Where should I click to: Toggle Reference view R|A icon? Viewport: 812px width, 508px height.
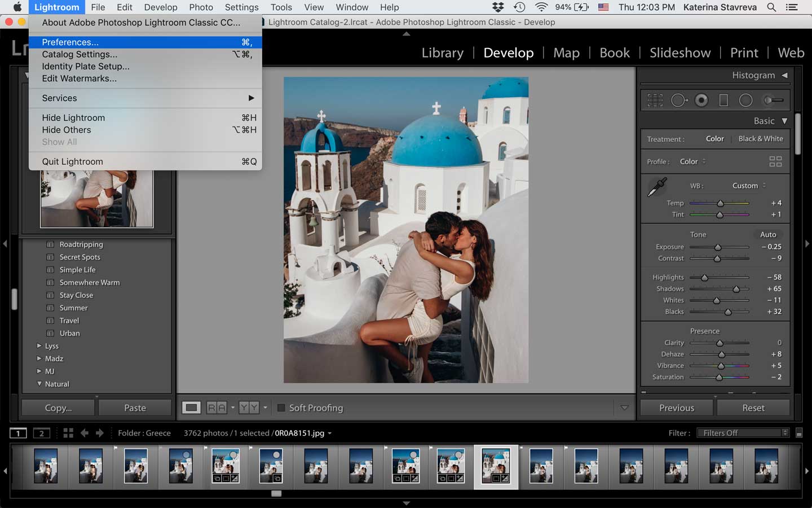217,408
